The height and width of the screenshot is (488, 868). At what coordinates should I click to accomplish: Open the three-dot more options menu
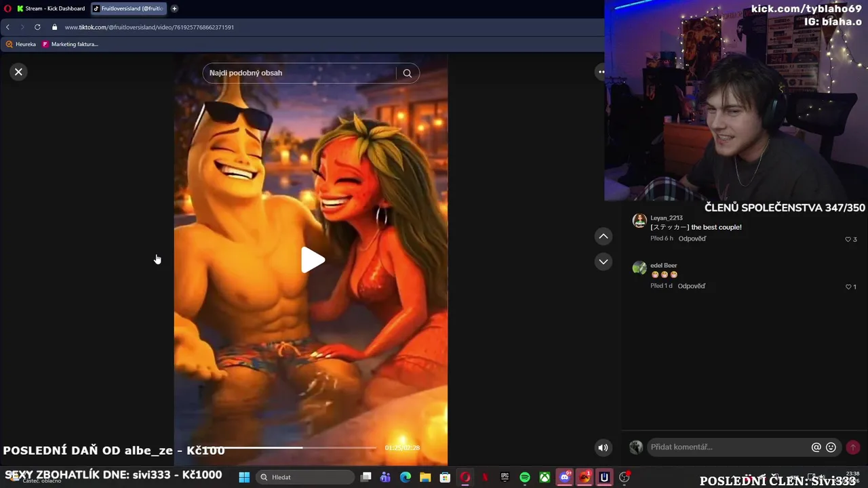600,72
